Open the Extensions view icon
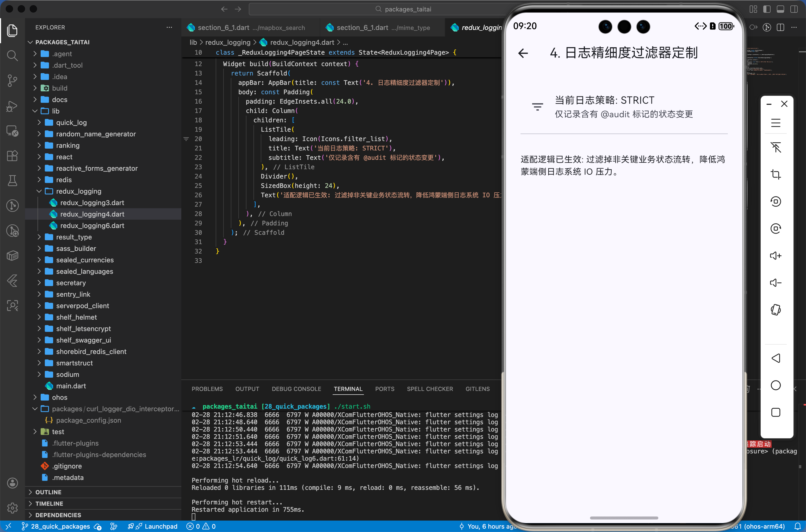806x532 pixels. pyautogui.click(x=12, y=156)
